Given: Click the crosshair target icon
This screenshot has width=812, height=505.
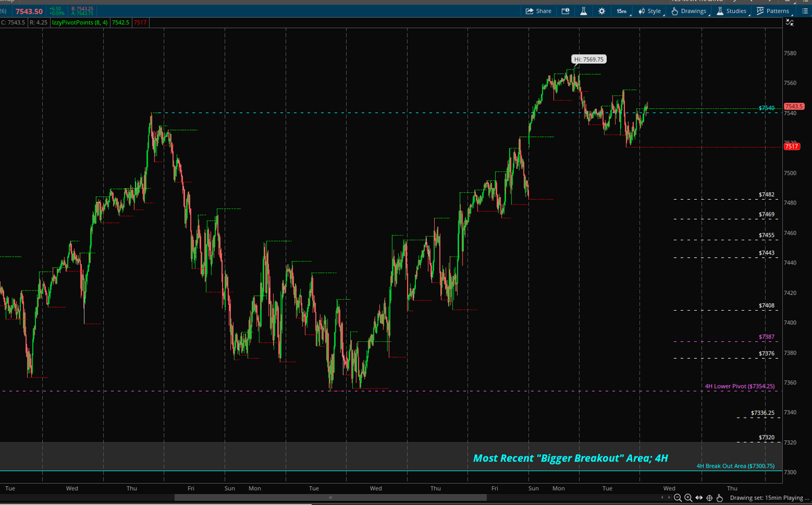Looking at the screenshot, I should pos(710,498).
